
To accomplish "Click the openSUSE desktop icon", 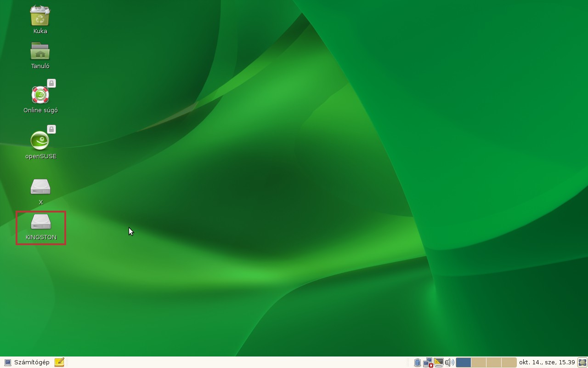I will coord(40,141).
